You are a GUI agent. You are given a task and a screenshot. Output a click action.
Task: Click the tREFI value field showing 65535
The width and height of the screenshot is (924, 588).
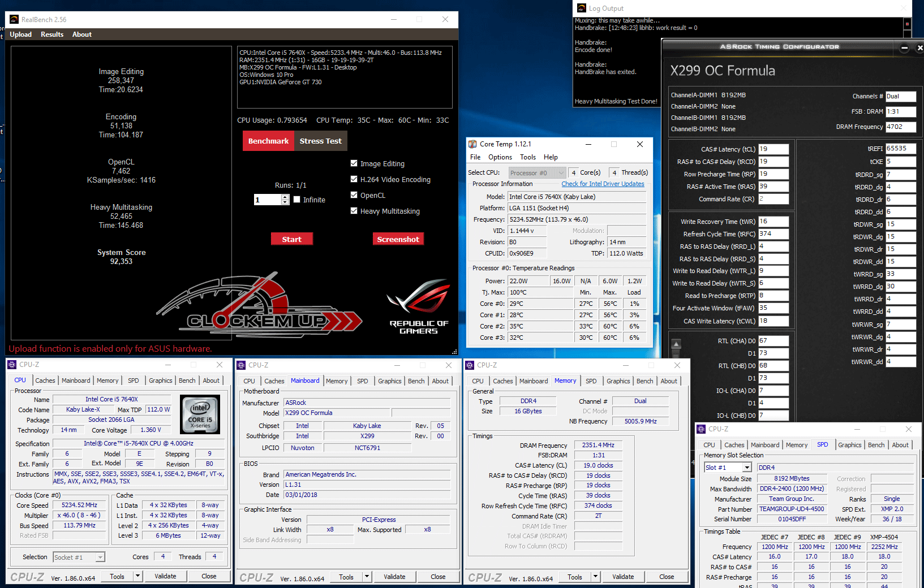900,149
